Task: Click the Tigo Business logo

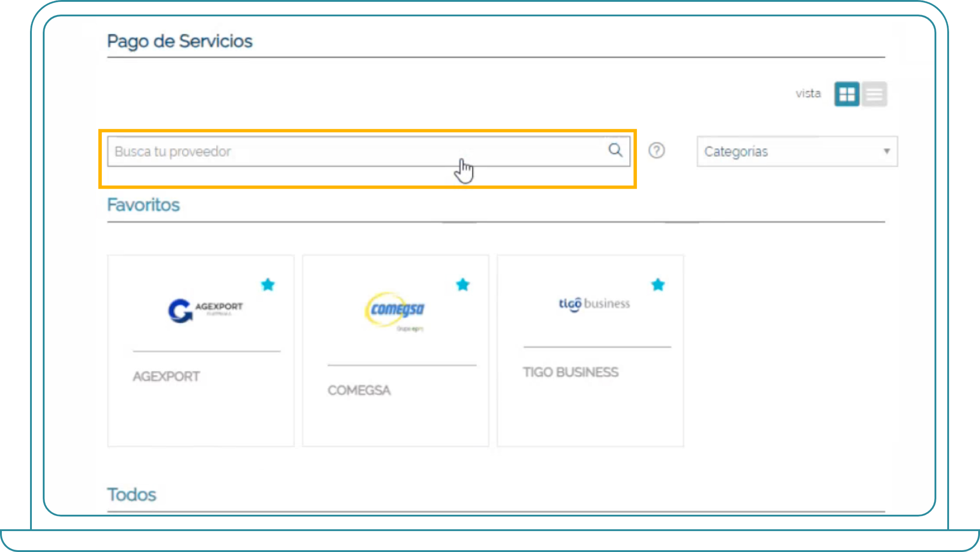Action: 594,304
